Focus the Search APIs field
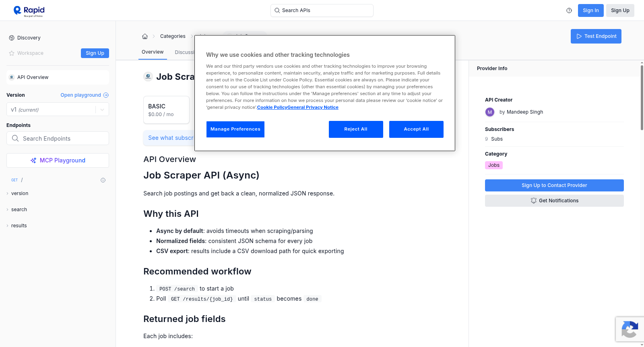 tap(322, 10)
